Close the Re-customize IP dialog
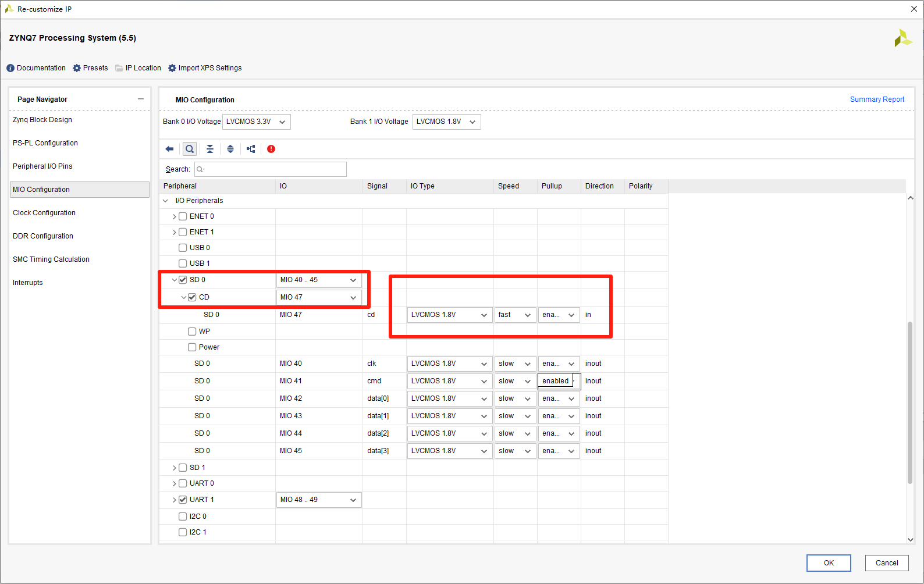Image resolution: width=924 pixels, height=584 pixels. pyautogui.click(x=914, y=9)
